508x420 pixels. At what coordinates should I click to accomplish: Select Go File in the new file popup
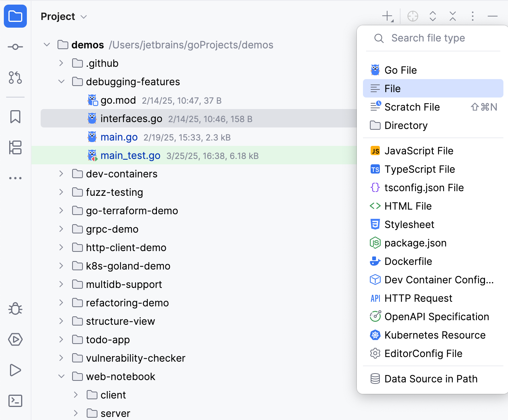click(x=401, y=70)
